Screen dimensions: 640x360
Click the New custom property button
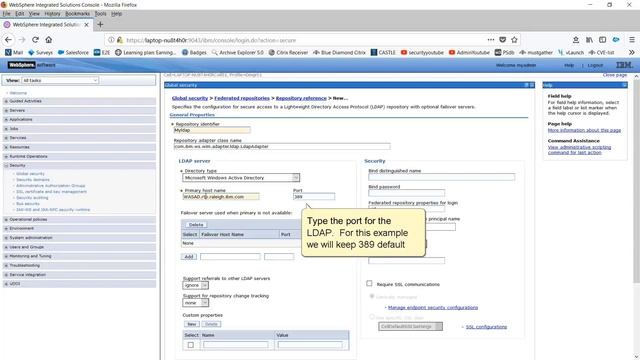tap(191, 324)
